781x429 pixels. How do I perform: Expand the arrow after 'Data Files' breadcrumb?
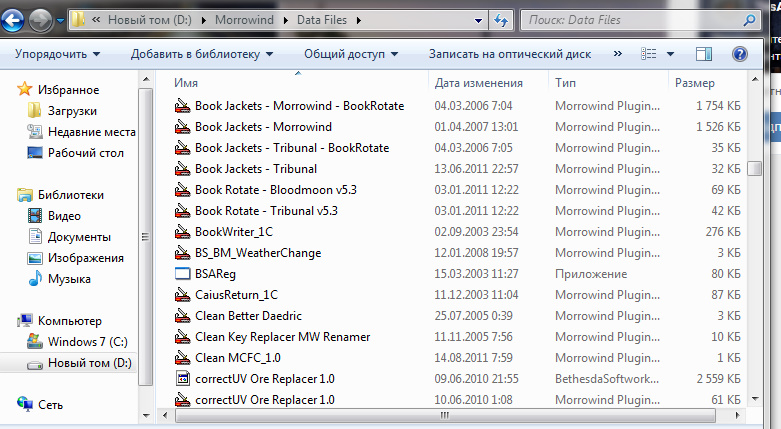359,20
